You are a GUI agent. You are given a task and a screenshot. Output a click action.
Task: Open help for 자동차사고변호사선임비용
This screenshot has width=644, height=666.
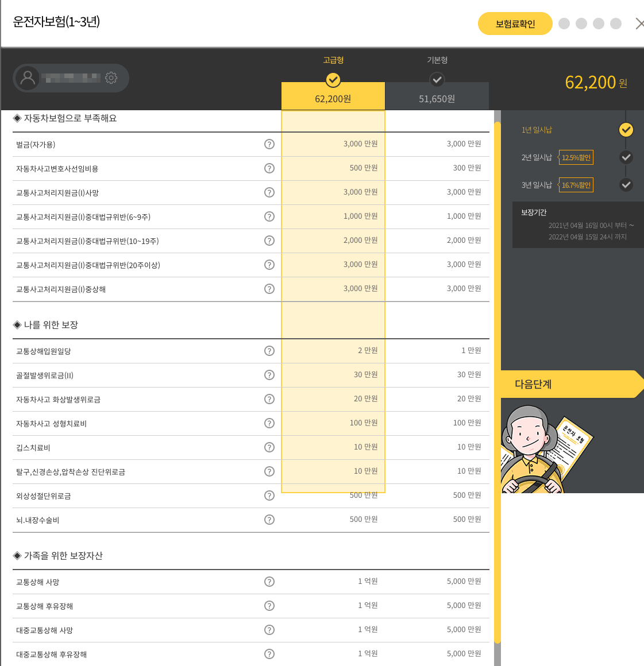click(269, 168)
